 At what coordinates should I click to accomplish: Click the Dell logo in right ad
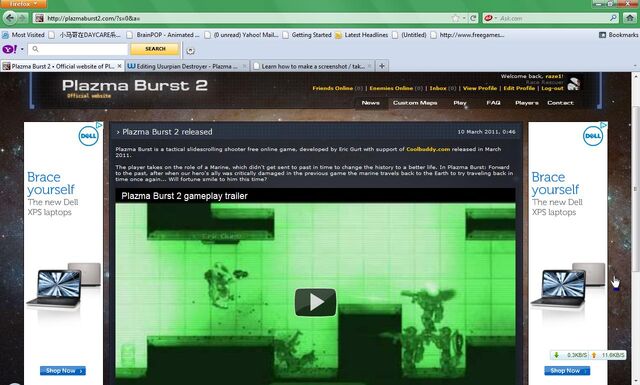click(593, 136)
